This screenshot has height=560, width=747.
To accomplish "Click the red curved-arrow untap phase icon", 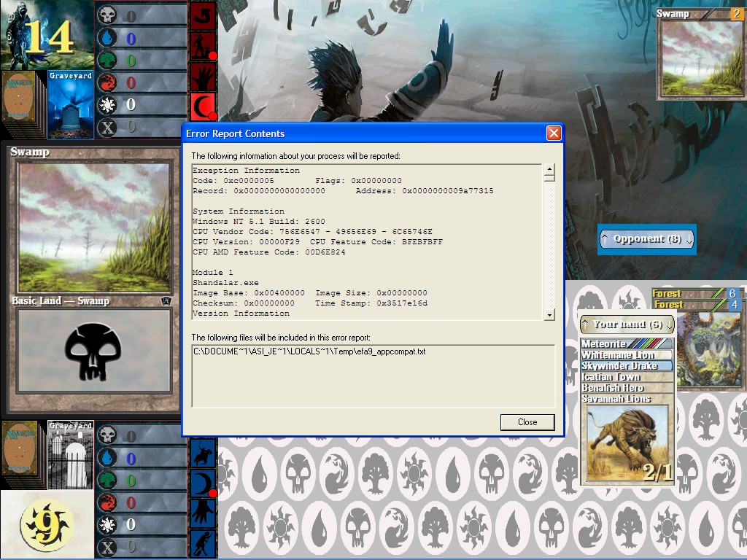I will pos(203,16).
